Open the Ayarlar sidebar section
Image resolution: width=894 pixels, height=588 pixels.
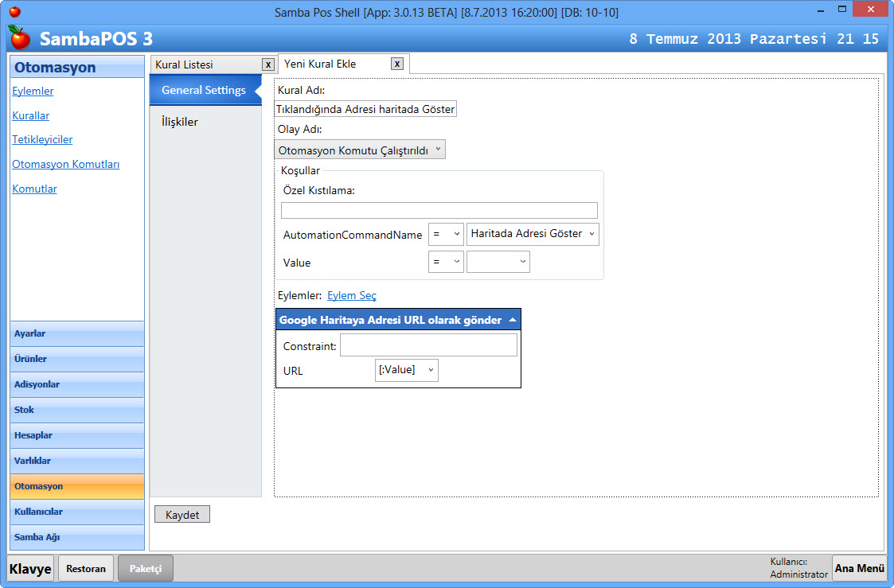pos(77,333)
